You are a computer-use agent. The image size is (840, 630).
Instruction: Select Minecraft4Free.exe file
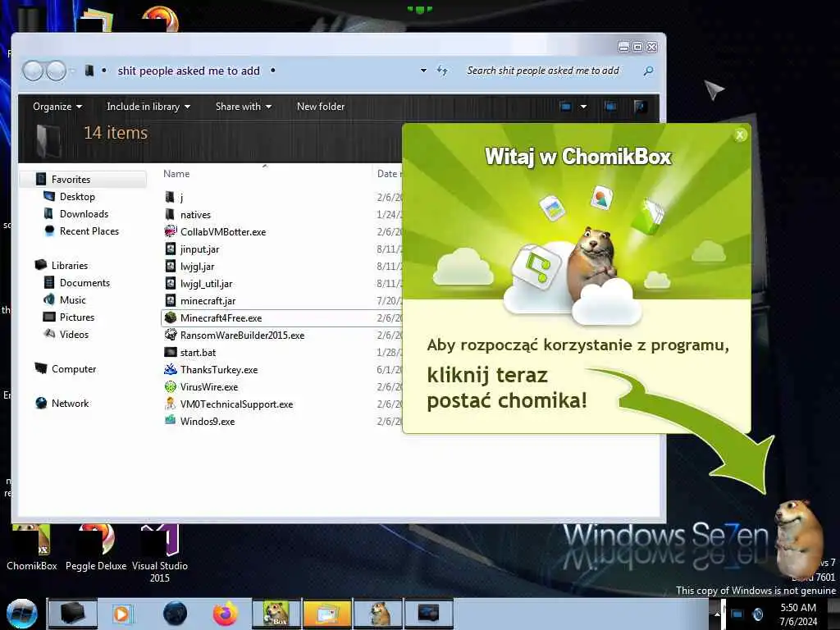[x=221, y=317]
